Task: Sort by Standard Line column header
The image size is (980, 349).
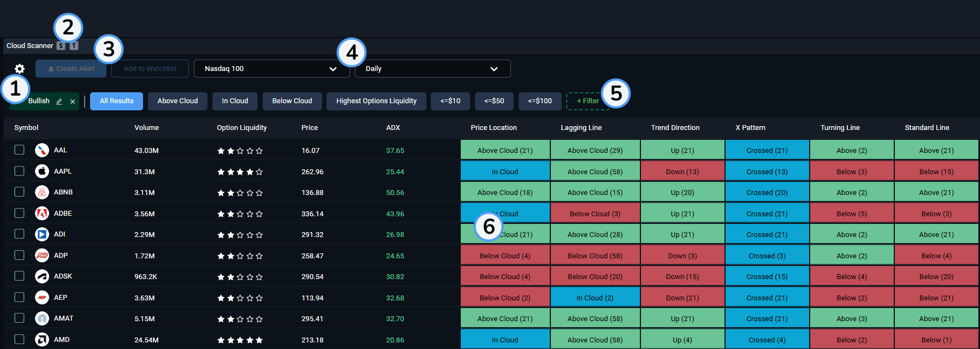Action: click(926, 128)
